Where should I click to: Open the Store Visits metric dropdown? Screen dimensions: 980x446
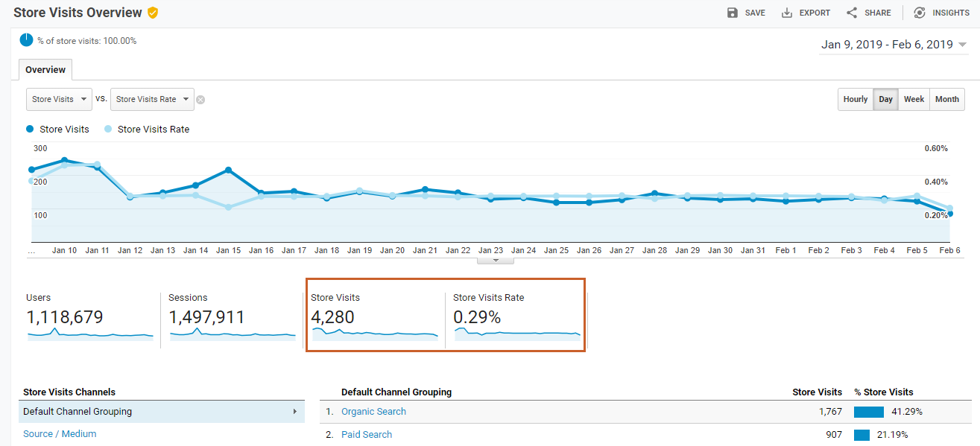59,99
